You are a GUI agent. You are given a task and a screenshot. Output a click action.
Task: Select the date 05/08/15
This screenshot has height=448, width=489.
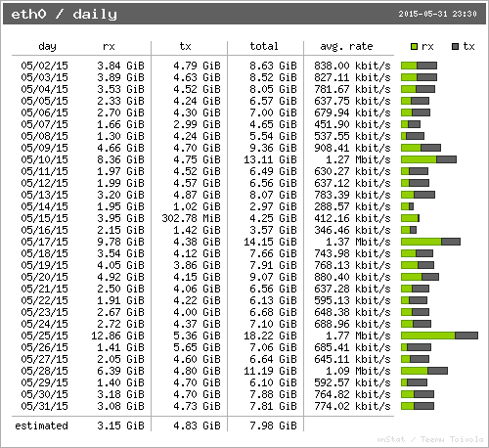click(44, 136)
